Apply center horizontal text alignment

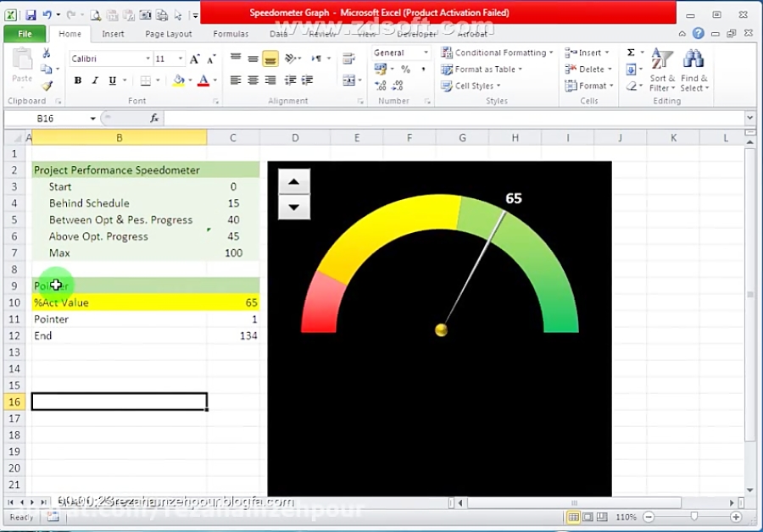click(x=253, y=80)
